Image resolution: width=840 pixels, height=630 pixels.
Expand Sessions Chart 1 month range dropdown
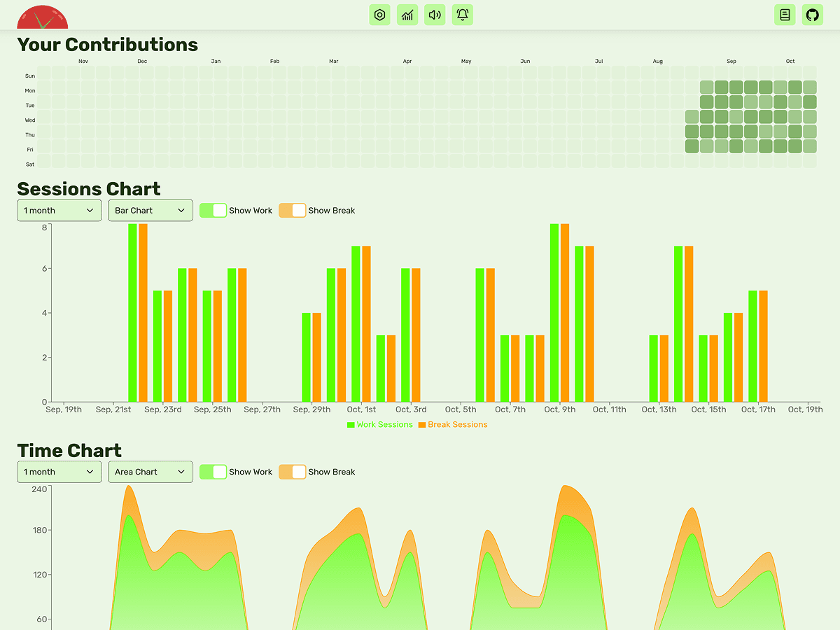[x=59, y=211]
